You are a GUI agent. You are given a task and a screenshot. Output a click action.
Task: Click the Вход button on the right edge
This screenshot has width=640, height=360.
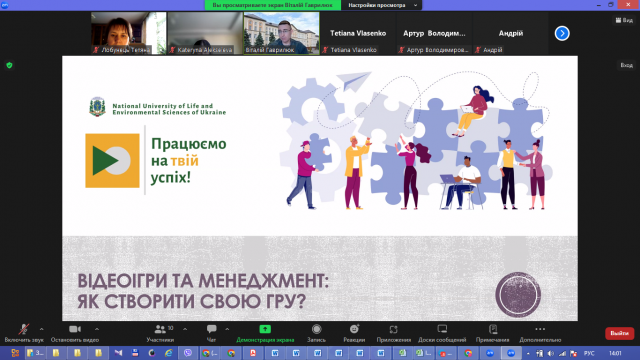(x=627, y=65)
